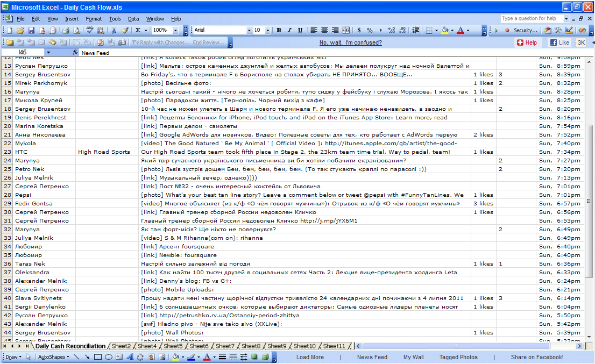595x364 pixels.
Task: Click the Insert Clip Art icon
Action: [x=151, y=357]
